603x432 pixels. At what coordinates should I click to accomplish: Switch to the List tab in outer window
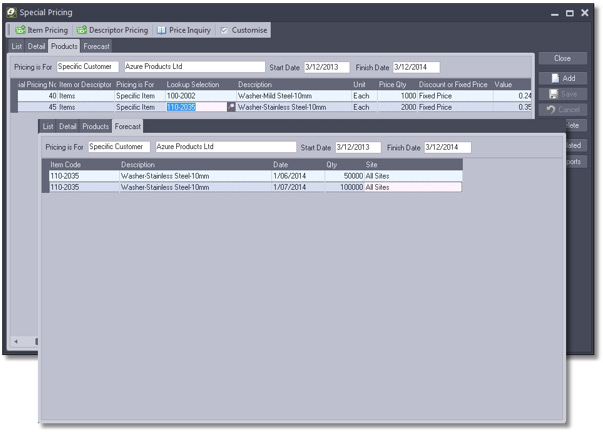click(x=16, y=46)
